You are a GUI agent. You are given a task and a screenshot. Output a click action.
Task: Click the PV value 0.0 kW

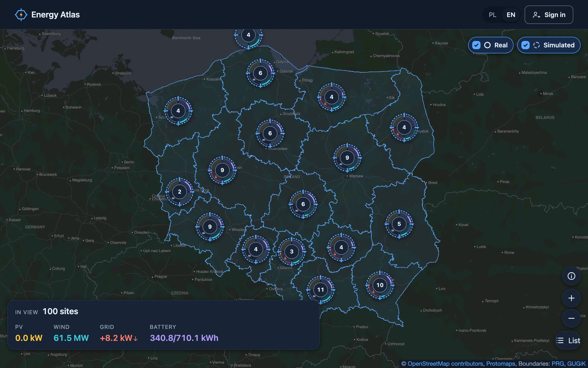pos(29,338)
